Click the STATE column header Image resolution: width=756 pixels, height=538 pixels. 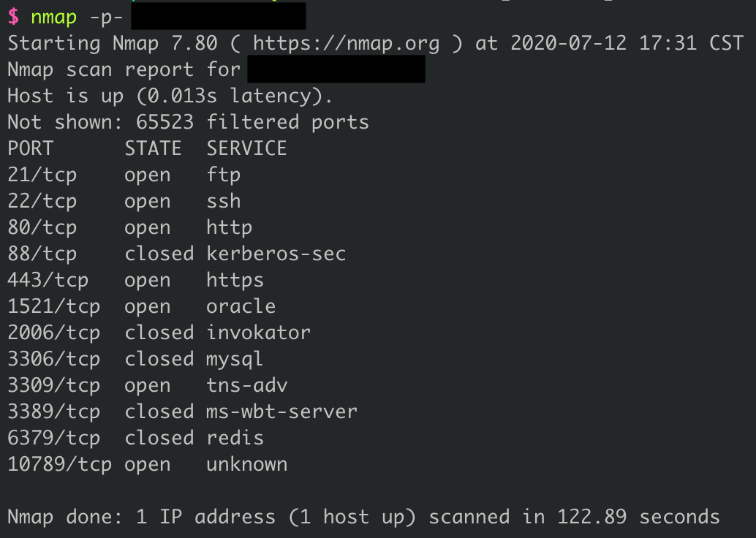pyautogui.click(x=153, y=148)
